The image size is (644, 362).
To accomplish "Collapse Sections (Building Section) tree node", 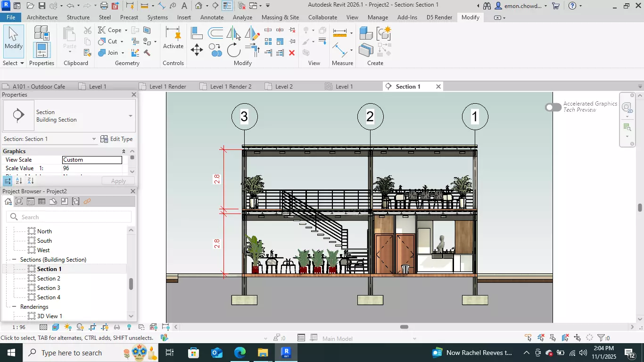I will point(15,260).
